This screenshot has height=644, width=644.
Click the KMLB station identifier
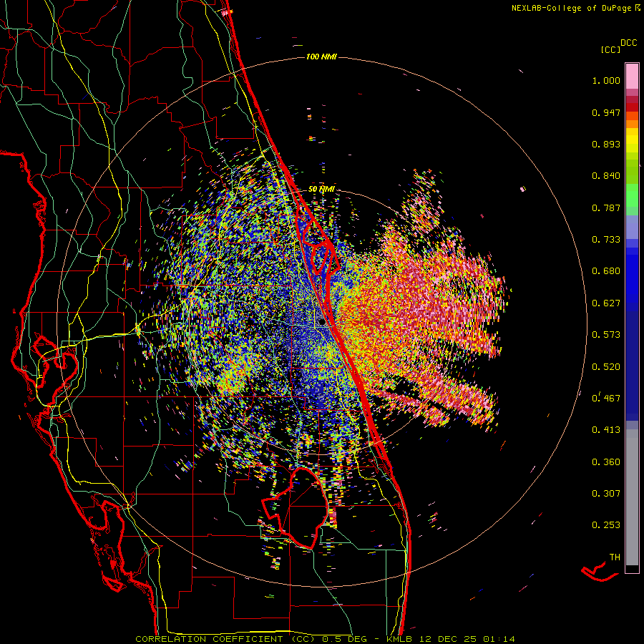point(399,639)
